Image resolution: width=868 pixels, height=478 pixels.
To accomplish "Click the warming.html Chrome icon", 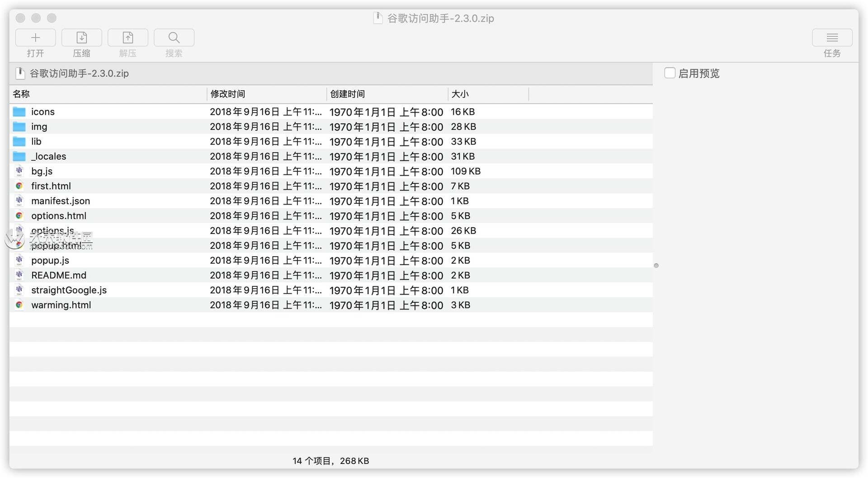I will click(x=19, y=305).
